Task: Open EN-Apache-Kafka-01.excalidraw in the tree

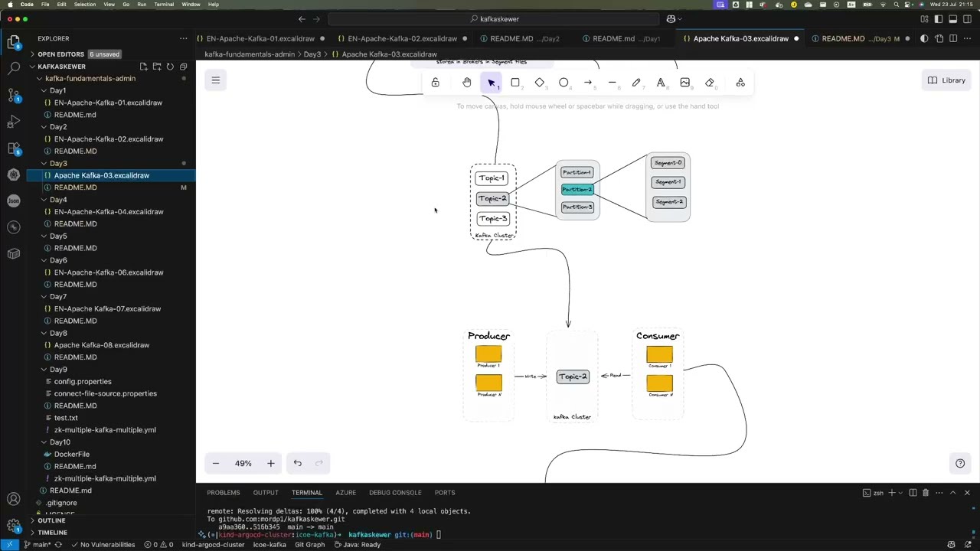Action: tap(108, 103)
